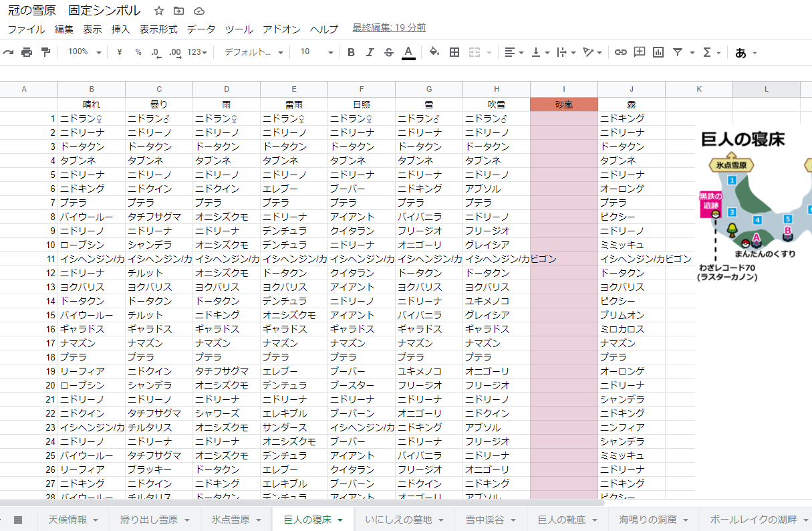The width and height of the screenshot is (812, 531).
Task: Open the ファイル menu
Action: click(26, 29)
